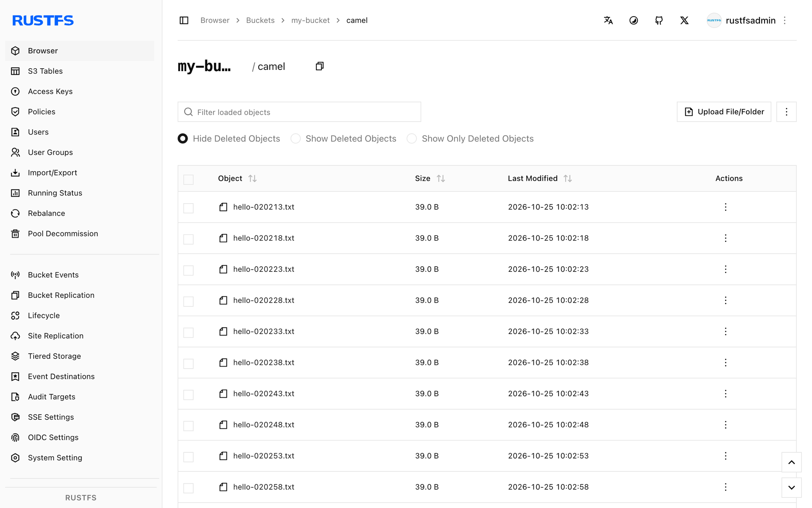Select Hide Deleted Objects radio option
The image size is (812, 508).
(183, 139)
